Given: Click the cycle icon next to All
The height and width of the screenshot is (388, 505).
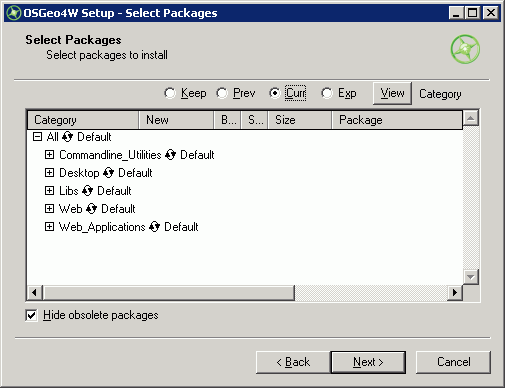Looking at the screenshot, I should point(68,137).
